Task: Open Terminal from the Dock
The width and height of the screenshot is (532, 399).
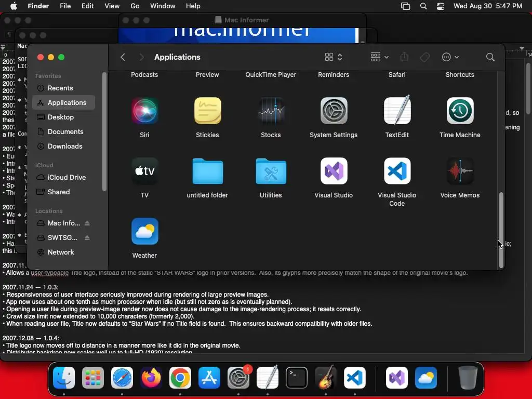Action: [x=297, y=378]
